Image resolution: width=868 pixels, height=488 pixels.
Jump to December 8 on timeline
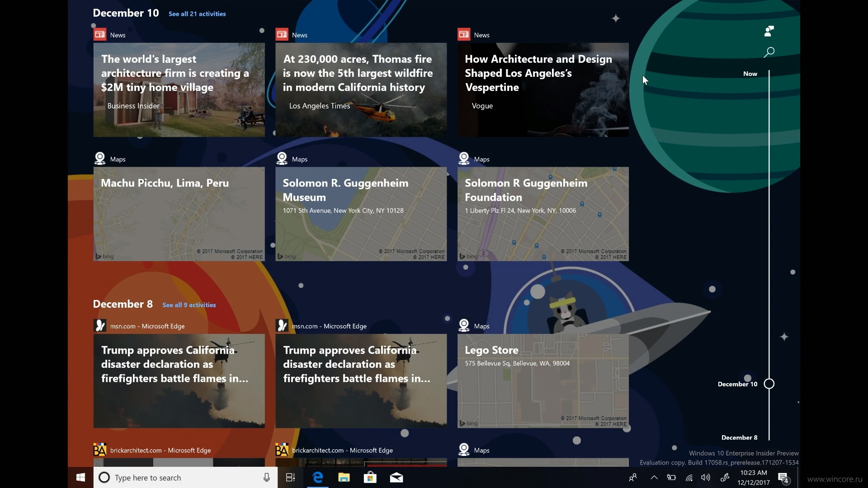(x=739, y=437)
